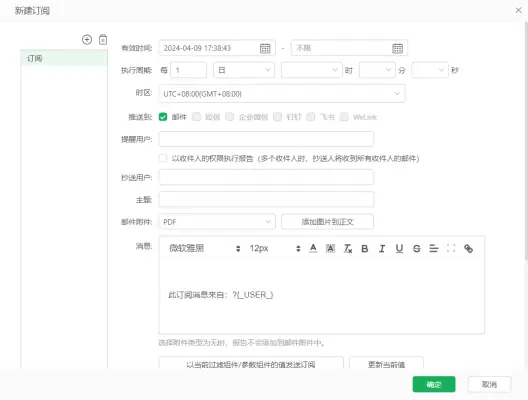Apply underline in message editor
The height and width of the screenshot is (400, 528).
tap(399, 248)
